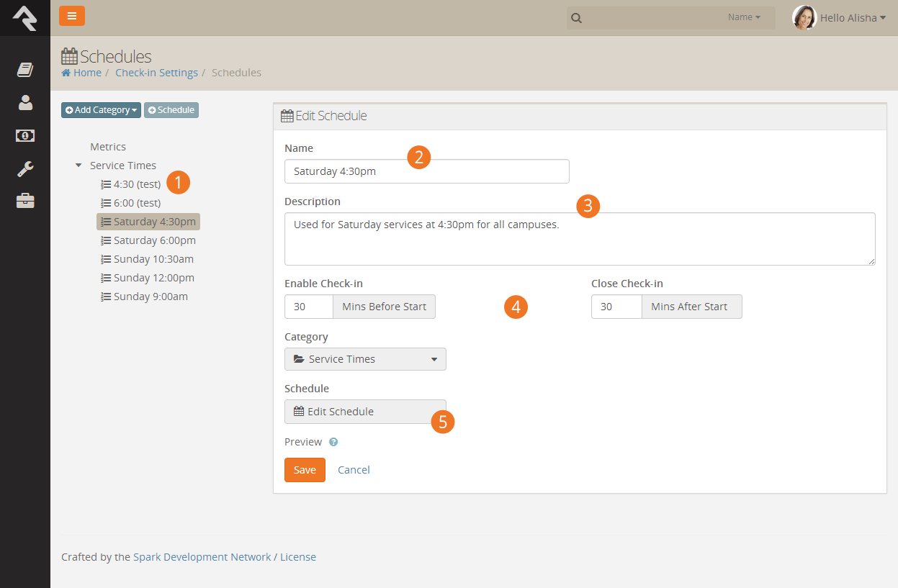Image resolution: width=898 pixels, height=588 pixels.
Task: Click the Cancel link
Action: click(354, 470)
